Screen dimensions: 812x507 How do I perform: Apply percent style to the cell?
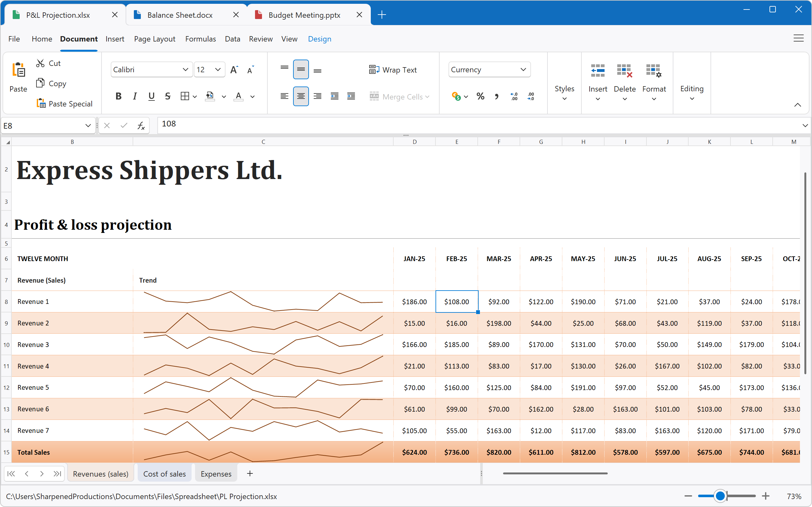480,96
